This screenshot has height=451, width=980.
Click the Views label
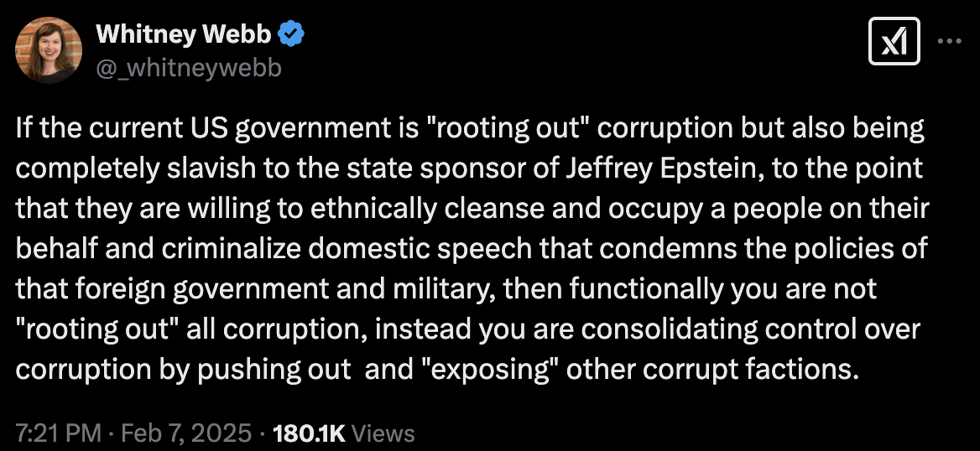tap(383, 433)
